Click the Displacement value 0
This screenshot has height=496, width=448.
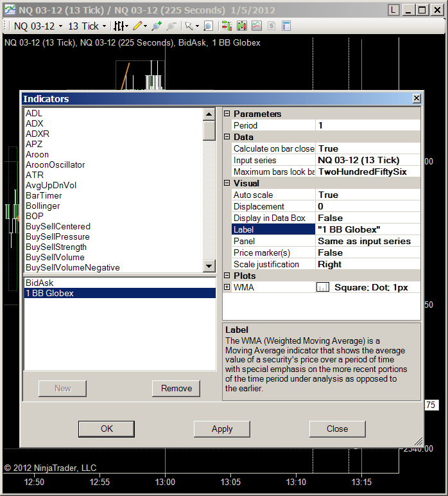(x=368, y=206)
